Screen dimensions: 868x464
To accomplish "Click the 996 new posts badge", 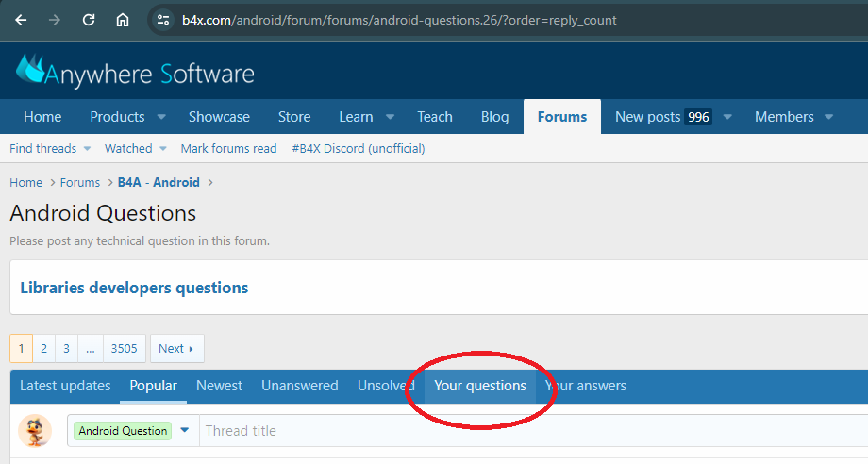I will tap(698, 117).
